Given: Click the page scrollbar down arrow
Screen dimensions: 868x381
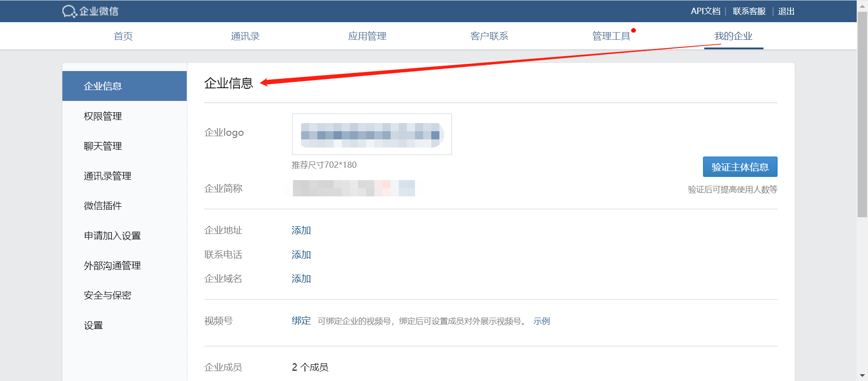Looking at the screenshot, I should coord(862,376).
